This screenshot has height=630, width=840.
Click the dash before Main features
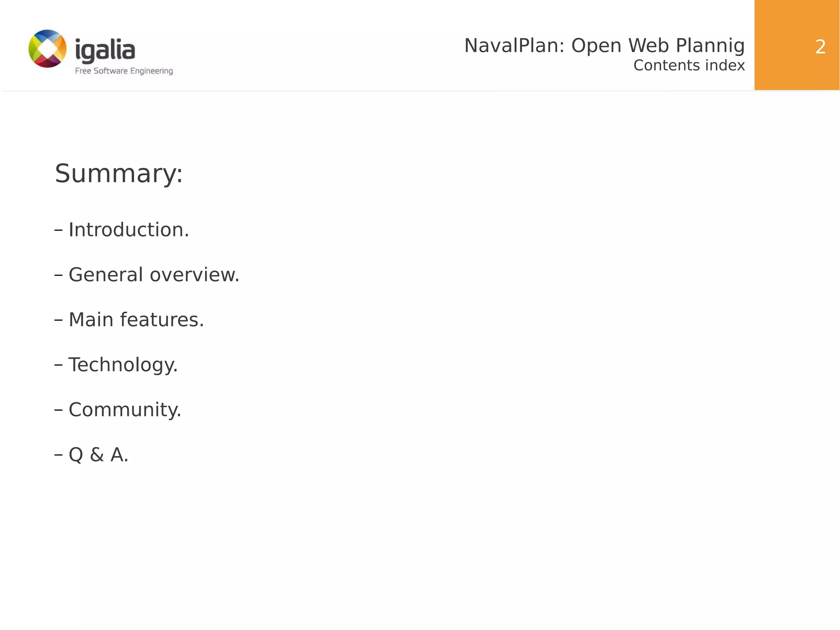58,320
